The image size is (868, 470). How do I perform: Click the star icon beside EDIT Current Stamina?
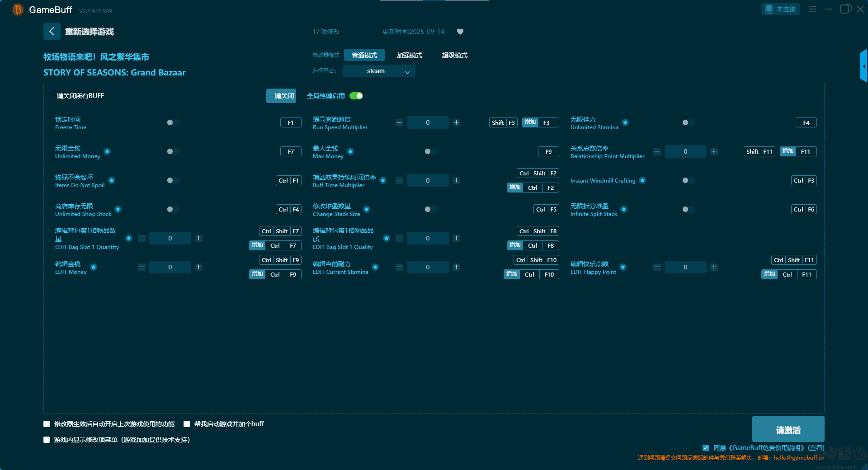pyautogui.click(x=375, y=267)
